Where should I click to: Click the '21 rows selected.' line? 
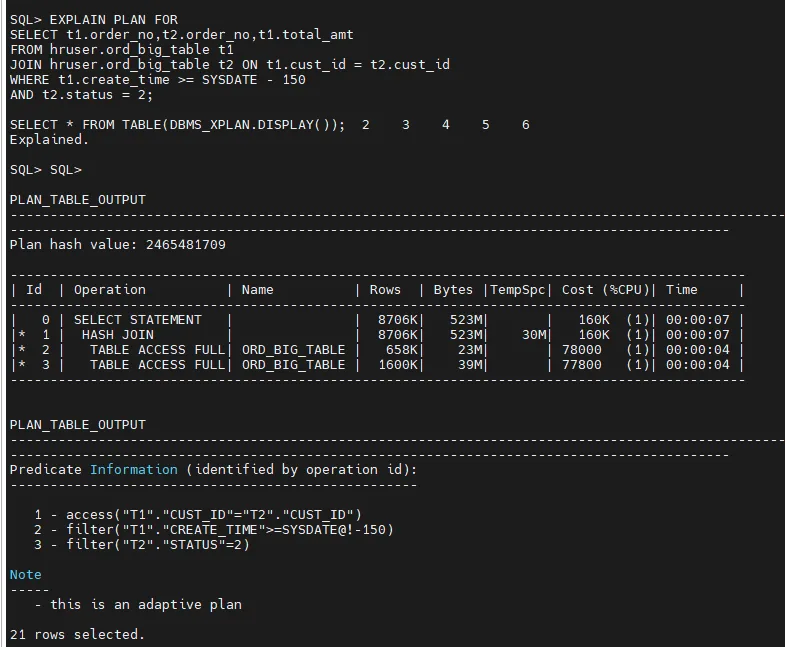tap(77, 634)
